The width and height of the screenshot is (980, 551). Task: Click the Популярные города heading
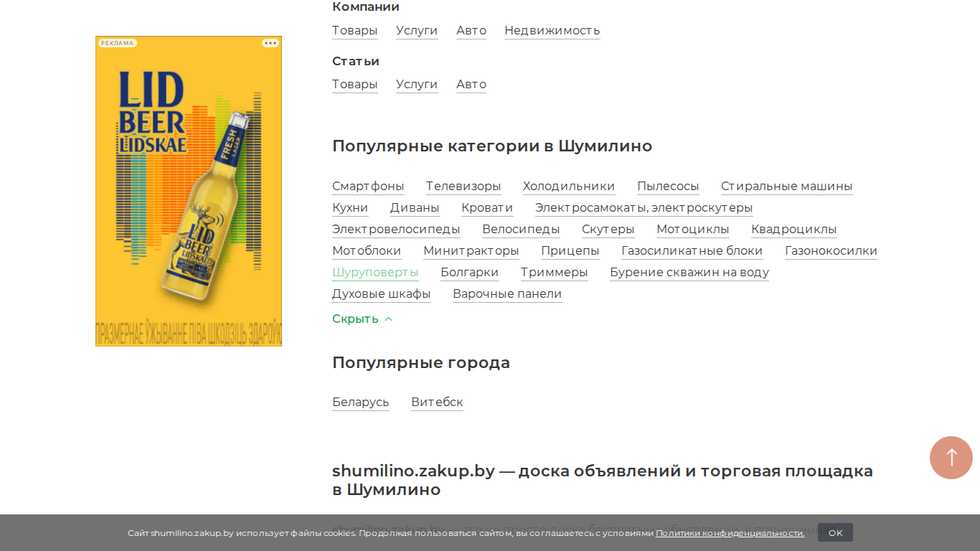pyautogui.click(x=421, y=363)
